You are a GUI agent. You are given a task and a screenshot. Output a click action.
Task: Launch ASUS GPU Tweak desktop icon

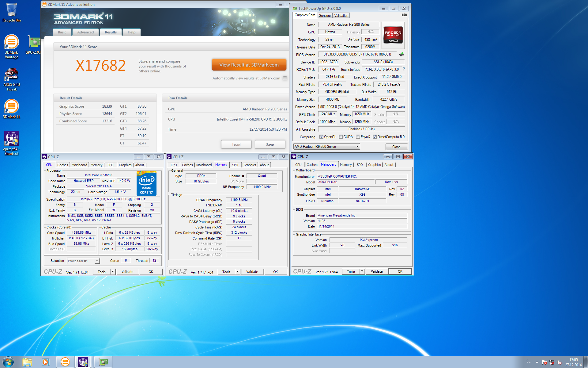pyautogui.click(x=11, y=79)
